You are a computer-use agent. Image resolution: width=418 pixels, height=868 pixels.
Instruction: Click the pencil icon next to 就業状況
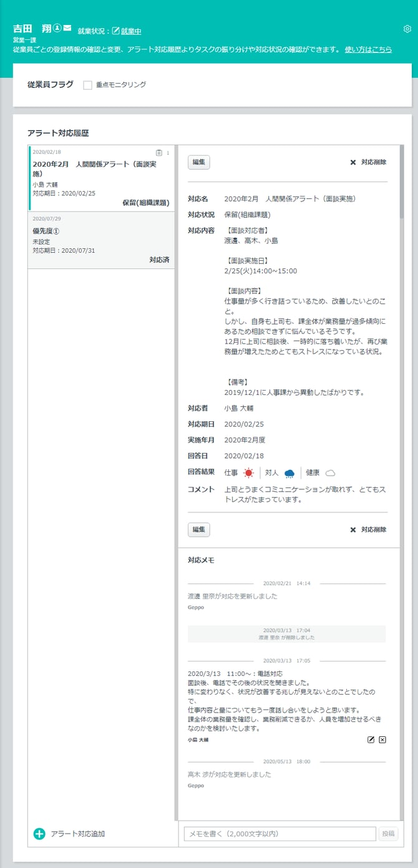click(x=115, y=31)
